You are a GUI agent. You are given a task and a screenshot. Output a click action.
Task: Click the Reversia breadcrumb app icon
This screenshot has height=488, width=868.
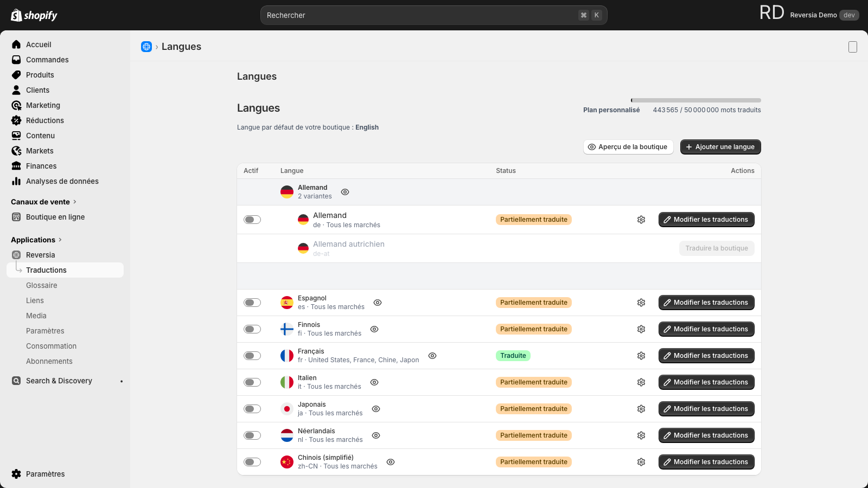coord(146,47)
